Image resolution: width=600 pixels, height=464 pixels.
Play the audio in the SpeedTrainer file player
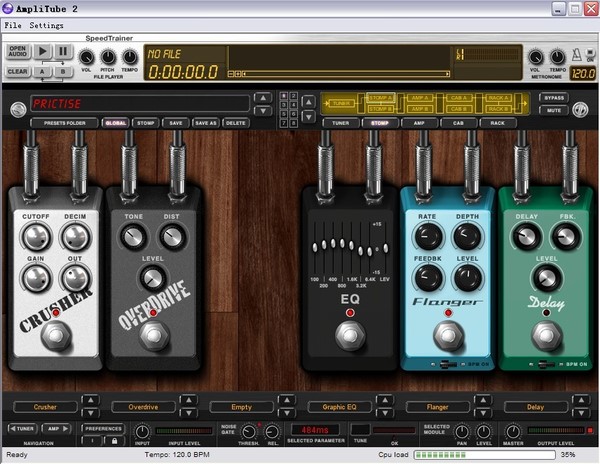[x=42, y=51]
